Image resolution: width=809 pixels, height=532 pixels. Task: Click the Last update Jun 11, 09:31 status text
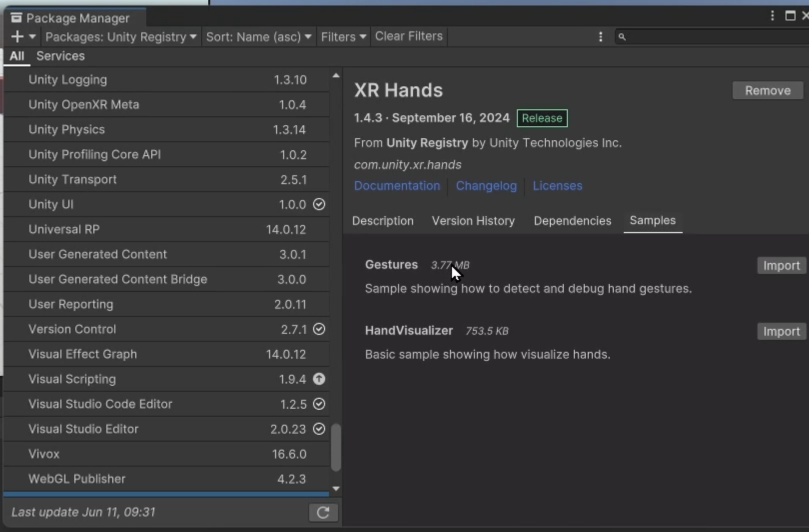coord(83,512)
